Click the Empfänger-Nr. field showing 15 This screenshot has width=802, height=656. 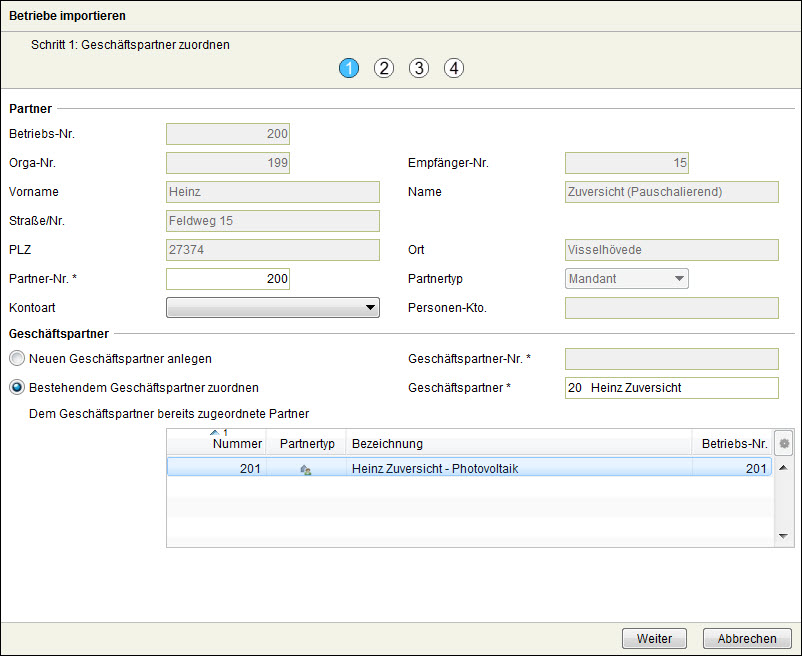click(x=627, y=163)
